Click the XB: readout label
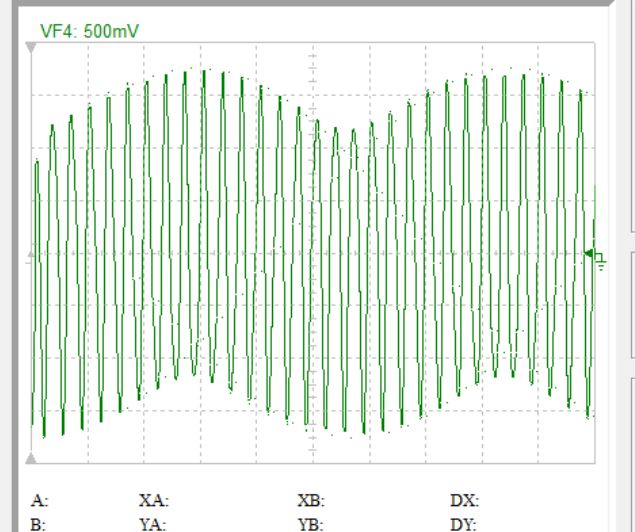The height and width of the screenshot is (532, 635). 311,501
